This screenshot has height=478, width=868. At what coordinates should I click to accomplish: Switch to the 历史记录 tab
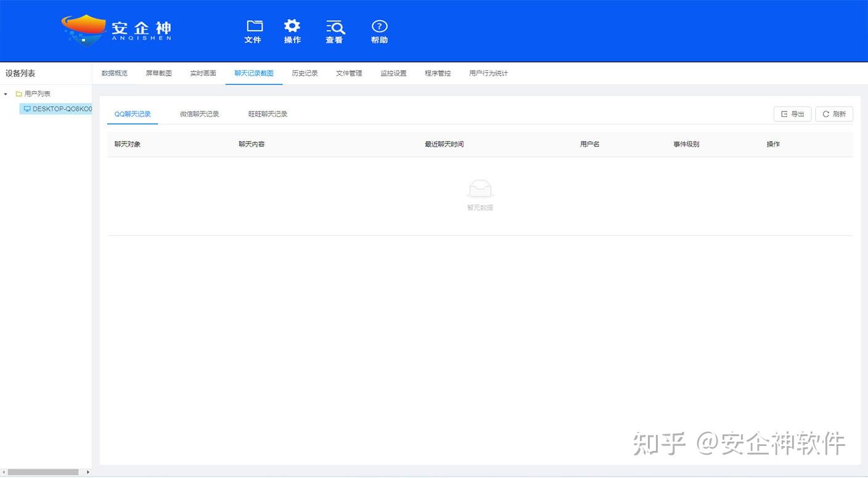pyautogui.click(x=305, y=73)
